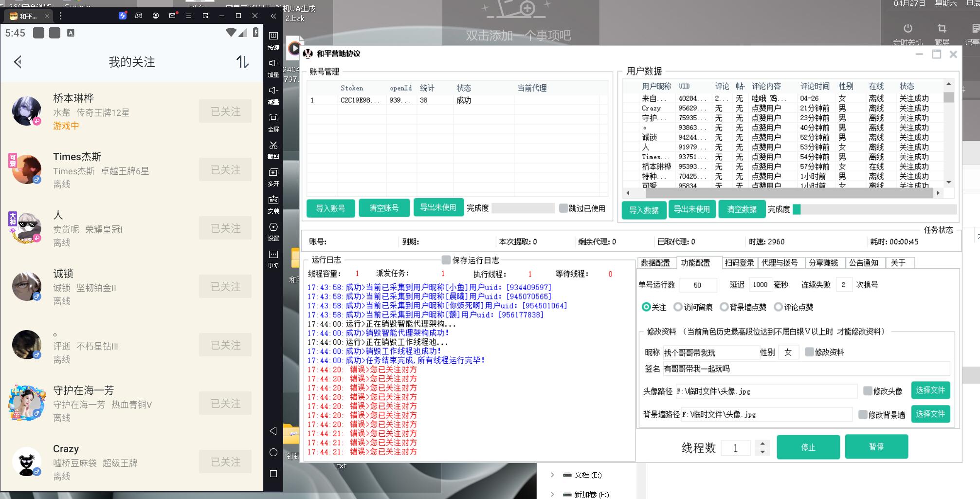Screen dimensions: 980x499
Task: Click the install APK icon (安装)
Action: tap(273, 200)
